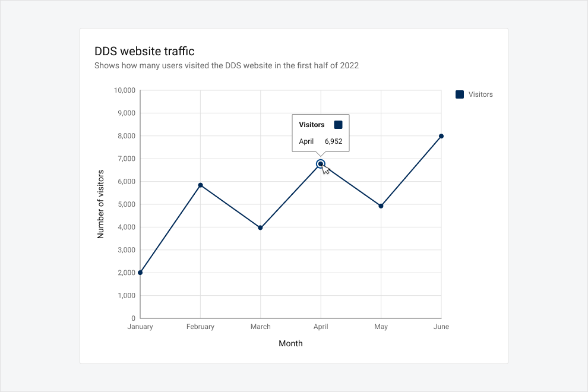Image resolution: width=588 pixels, height=392 pixels.
Task: Select the highlighted April data point
Action: click(321, 164)
